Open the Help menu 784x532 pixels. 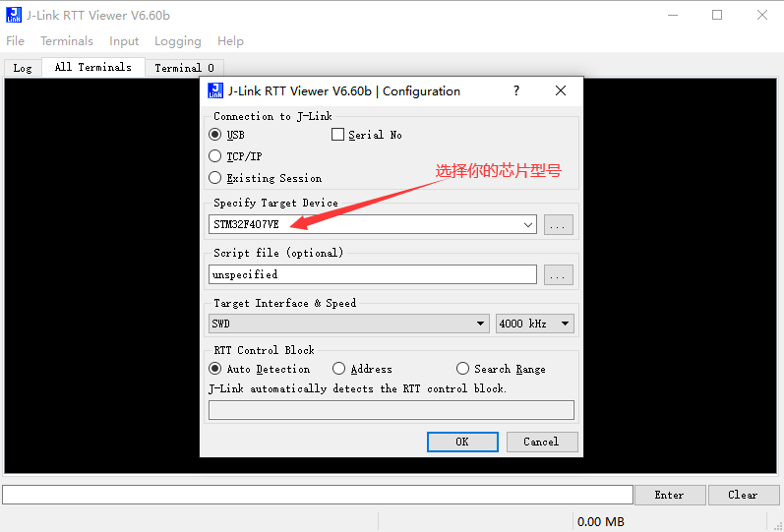[x=230, y=41]
